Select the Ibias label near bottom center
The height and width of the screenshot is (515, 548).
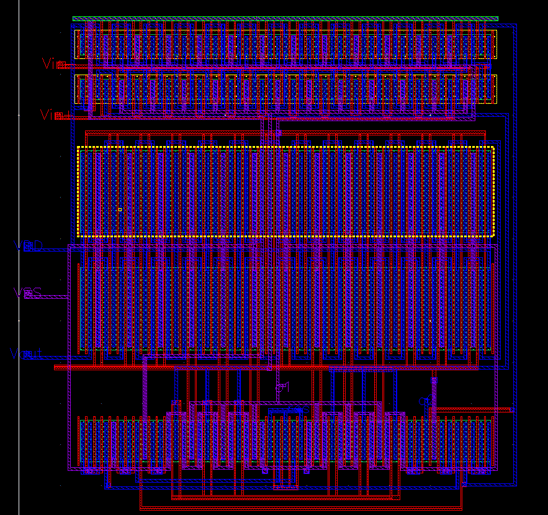(297, 409)
